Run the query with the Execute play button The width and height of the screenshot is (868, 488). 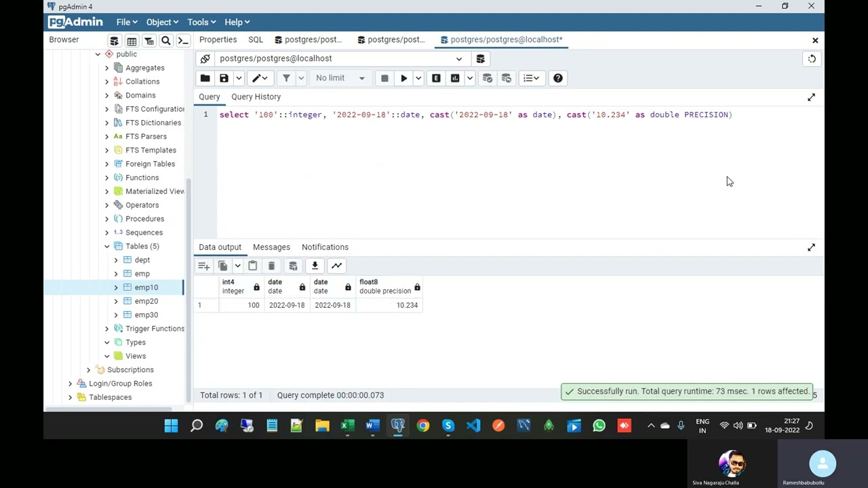click(403, 78)
